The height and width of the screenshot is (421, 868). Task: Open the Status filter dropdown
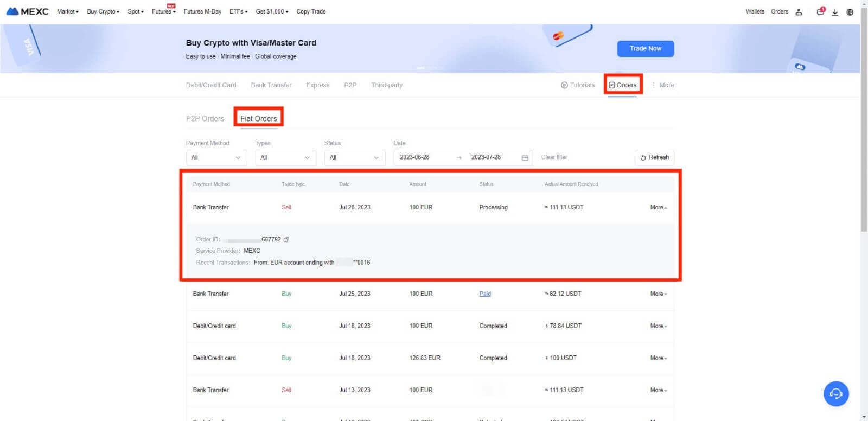[x=355, y=157]
